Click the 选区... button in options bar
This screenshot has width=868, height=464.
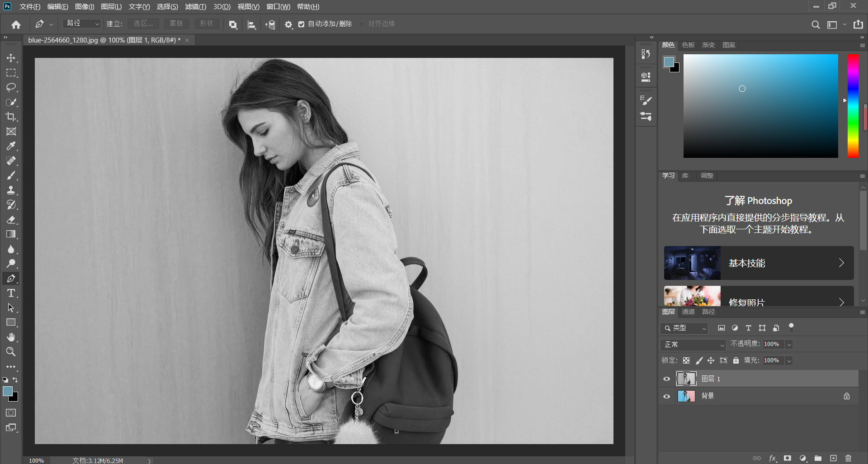click(x=143, y=24)
